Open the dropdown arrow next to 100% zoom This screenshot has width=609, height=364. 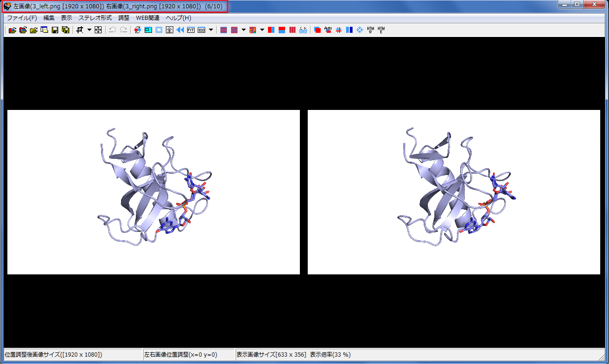(211, 30)
